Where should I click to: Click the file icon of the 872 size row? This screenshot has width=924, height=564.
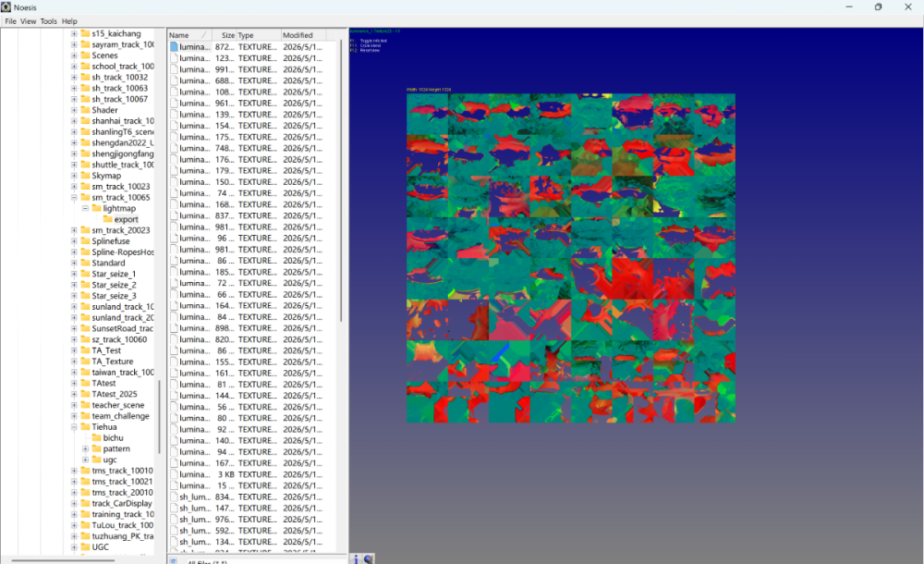(x=174, y=46)
